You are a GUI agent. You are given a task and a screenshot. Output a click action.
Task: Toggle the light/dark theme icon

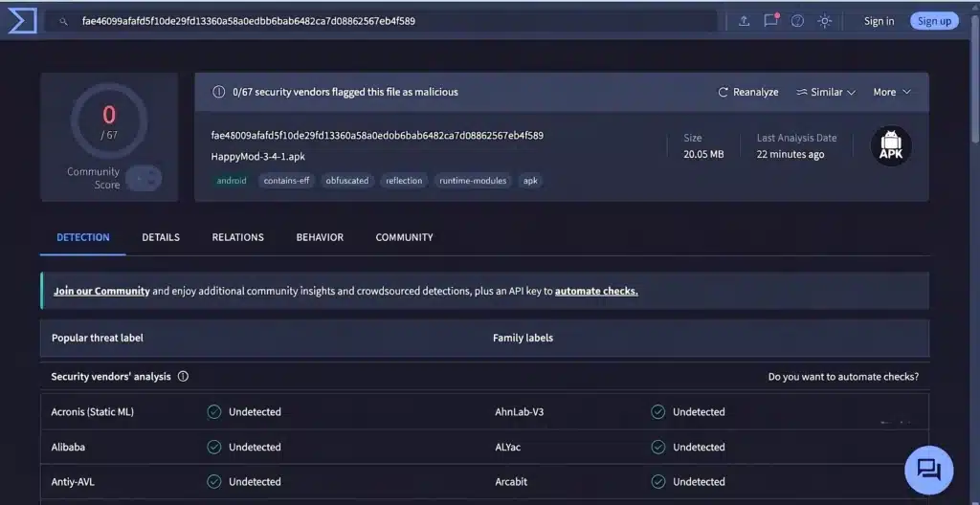(825, 21)
